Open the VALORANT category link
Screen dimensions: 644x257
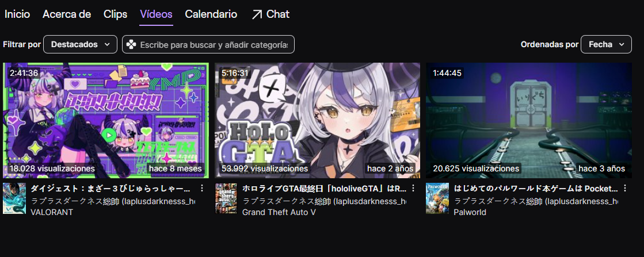[x=52, y=212]
